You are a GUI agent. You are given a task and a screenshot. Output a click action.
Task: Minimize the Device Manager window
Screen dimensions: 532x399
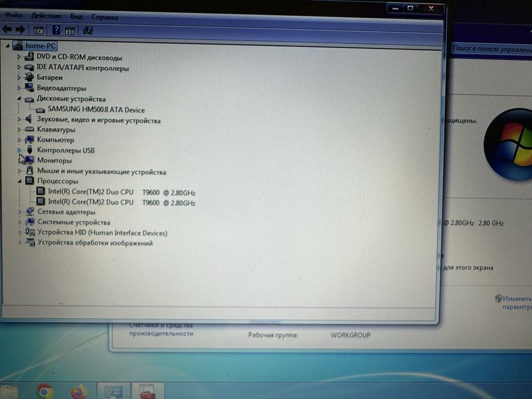pos(395,8)
